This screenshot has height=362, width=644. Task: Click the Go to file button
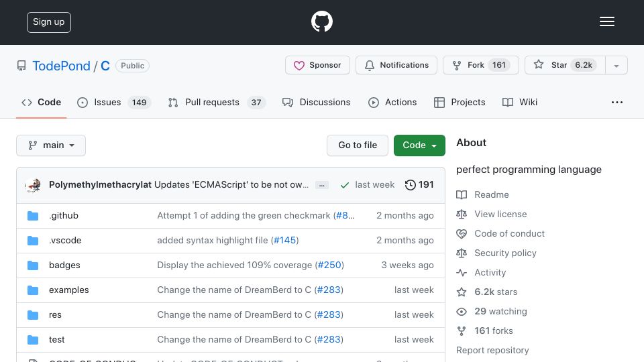[x=358, y=145]
